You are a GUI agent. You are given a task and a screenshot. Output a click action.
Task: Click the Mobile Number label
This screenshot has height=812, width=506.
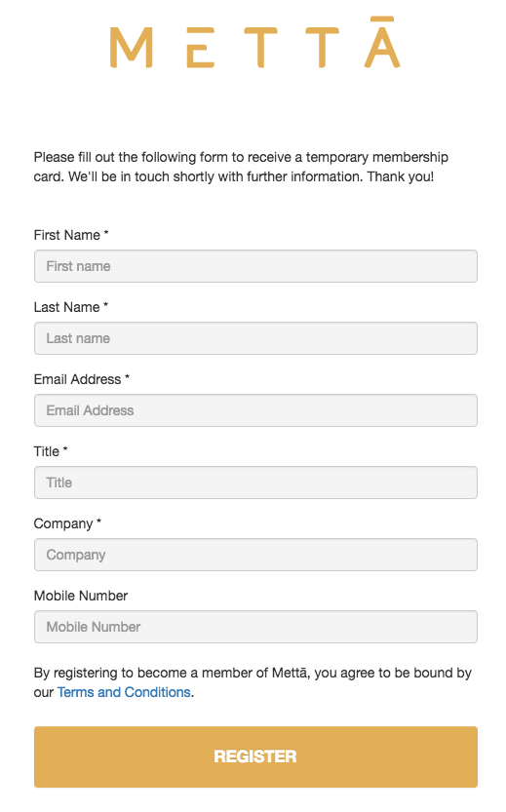coord(80,596)
